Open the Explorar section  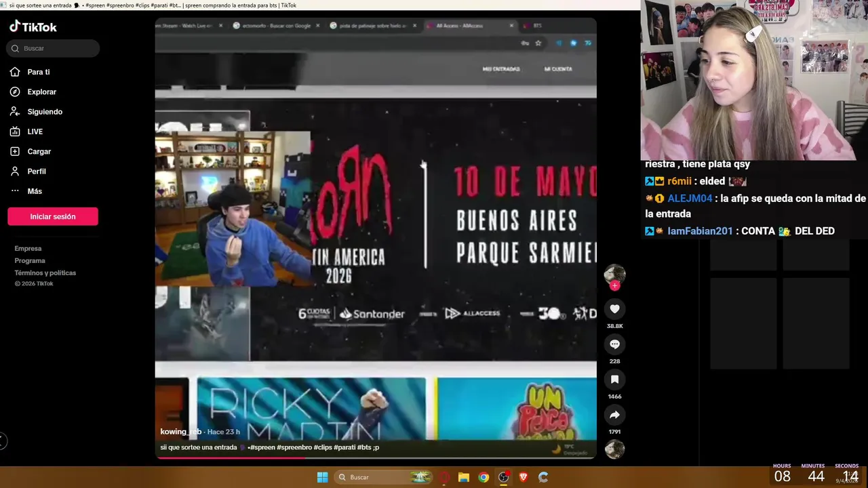[x=41, y=91]
